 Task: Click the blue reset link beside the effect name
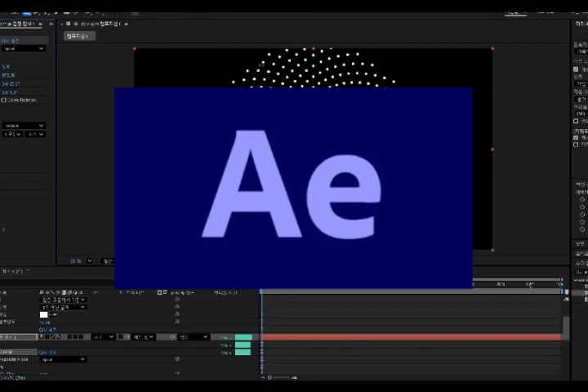[x=47, y=352]
